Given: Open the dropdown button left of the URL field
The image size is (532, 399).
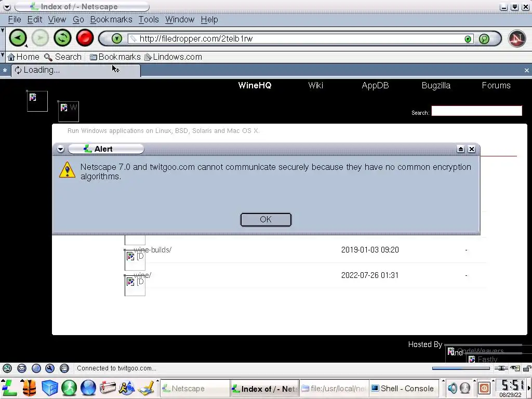Looking at the screenshot, I should (117, 38).
